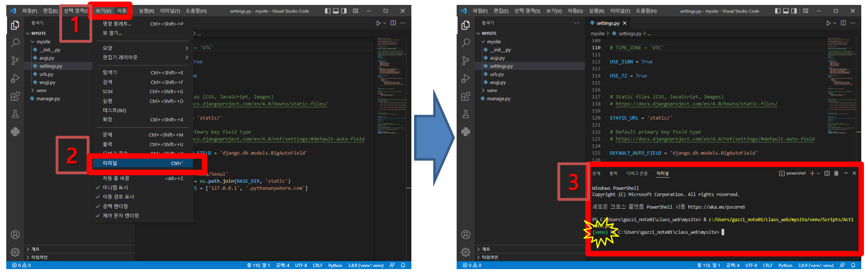The image size is (868, 274).
Task: Open Accounts icon in right window
Action: pyautogui.click(x=466, y=235)
